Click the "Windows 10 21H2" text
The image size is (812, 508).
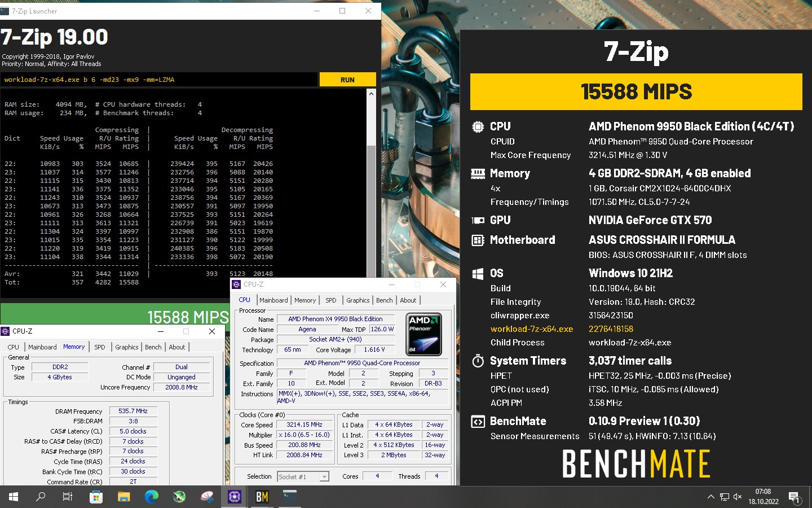point(630,273)
